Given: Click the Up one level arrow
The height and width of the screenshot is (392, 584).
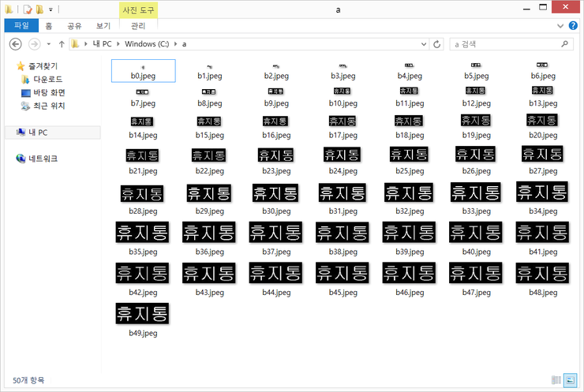Looking at the screenshot, I should tap(62, 44).
